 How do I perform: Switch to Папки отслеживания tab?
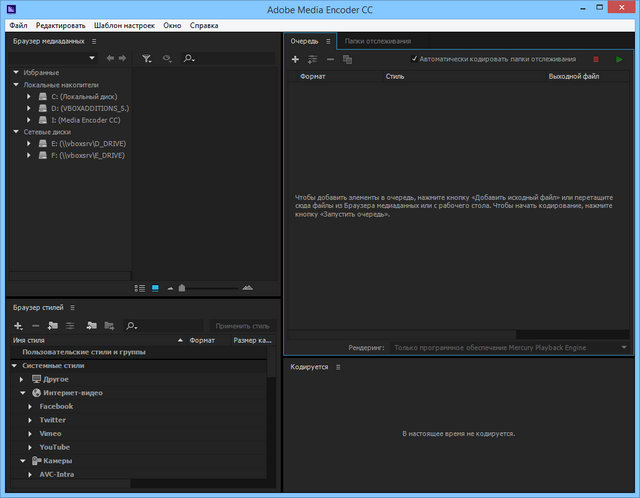coord(378,41)
